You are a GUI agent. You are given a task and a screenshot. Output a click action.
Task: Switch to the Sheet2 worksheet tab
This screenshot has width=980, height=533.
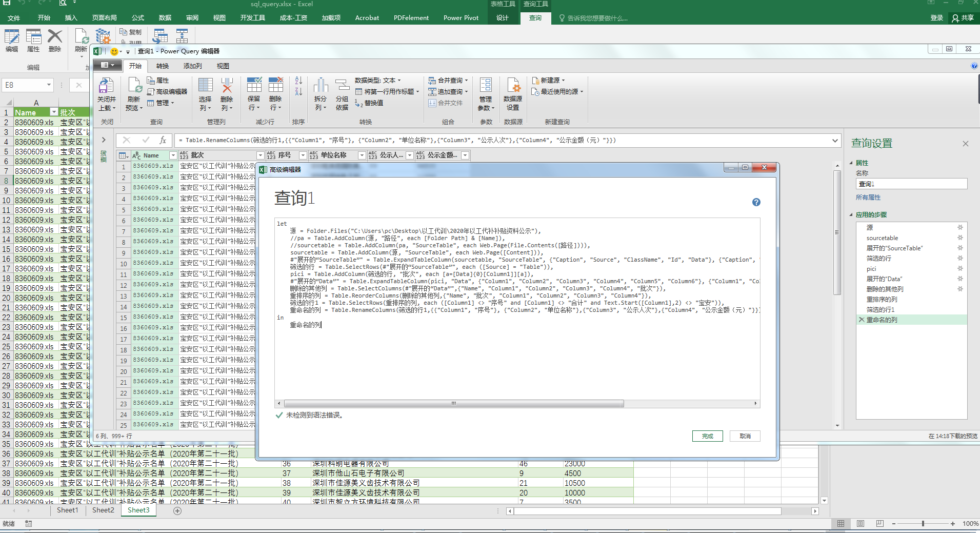click(x=103, y=510)
